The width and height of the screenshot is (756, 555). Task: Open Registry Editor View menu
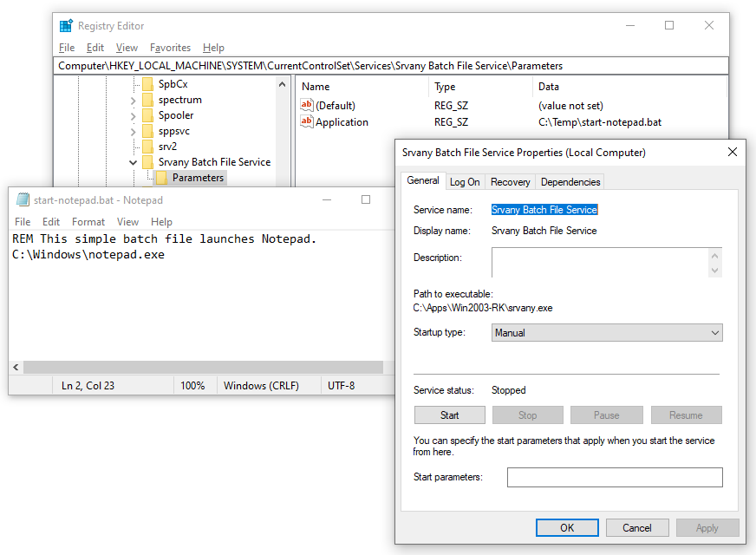tap(127, 48)
